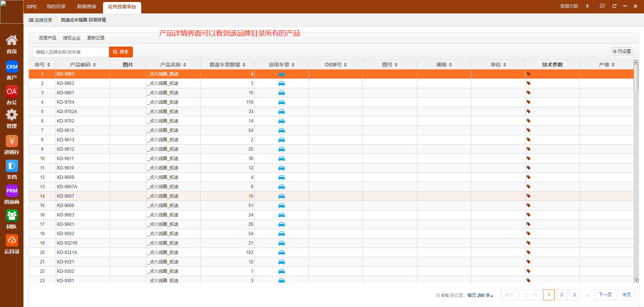
Task: Click the refresh icon in title bar
Action: tap(614, 6)
